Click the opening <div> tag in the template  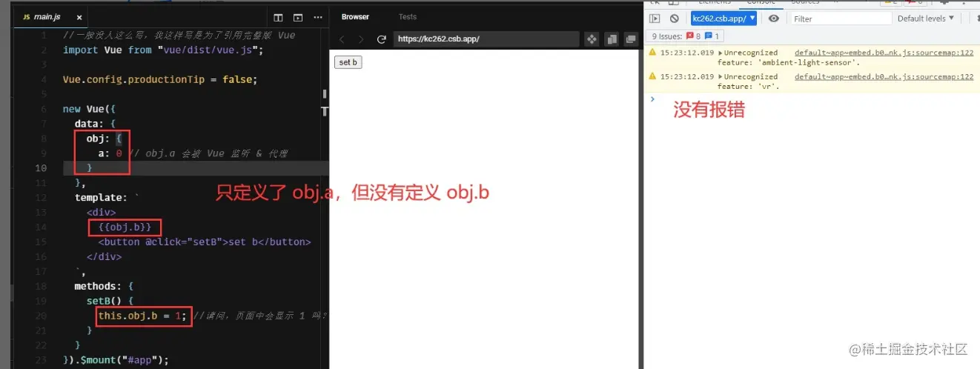click(101, 212)
